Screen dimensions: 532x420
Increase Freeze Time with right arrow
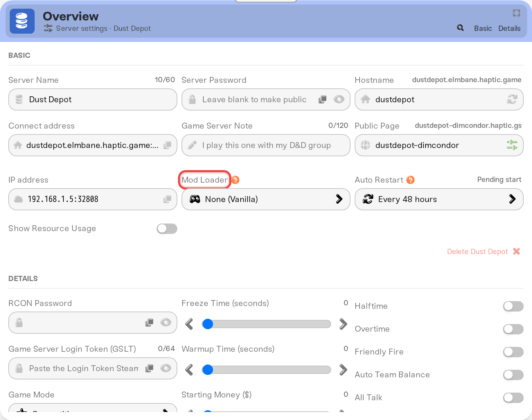pyautogui.click(x=343, y=324)
